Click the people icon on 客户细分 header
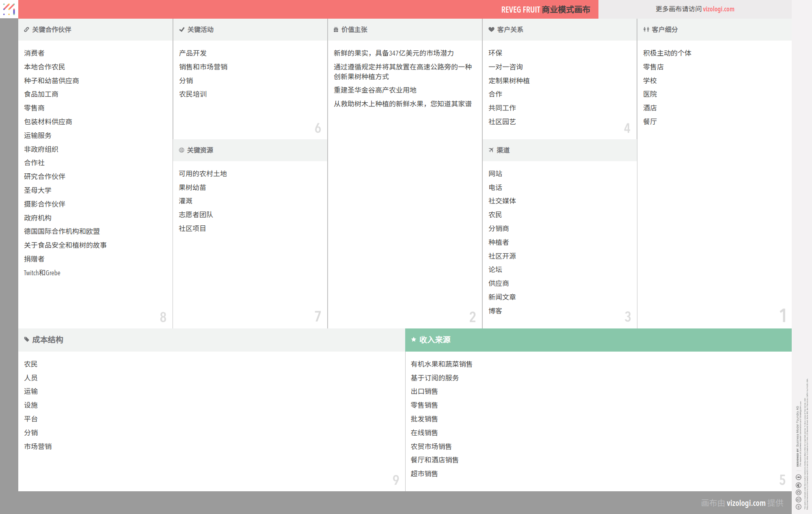Image resolution: width=812 pixels, height=514 pixels. [x=646, y=29]
